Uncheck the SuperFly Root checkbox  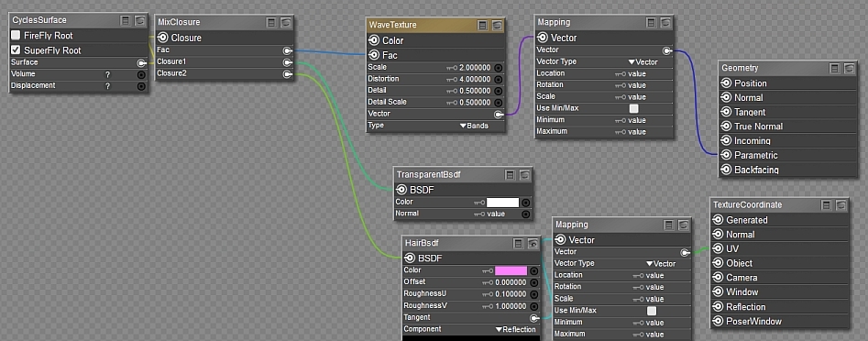coord(16,49)
